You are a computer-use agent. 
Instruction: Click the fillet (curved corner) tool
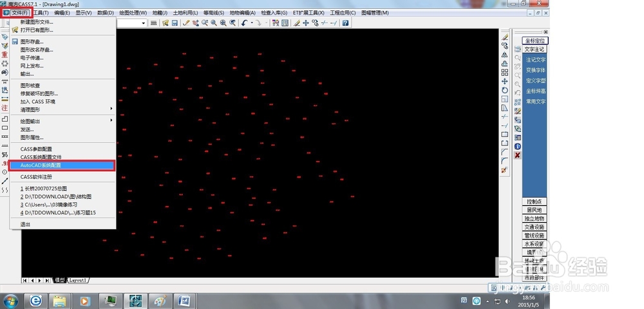point(505,161)
